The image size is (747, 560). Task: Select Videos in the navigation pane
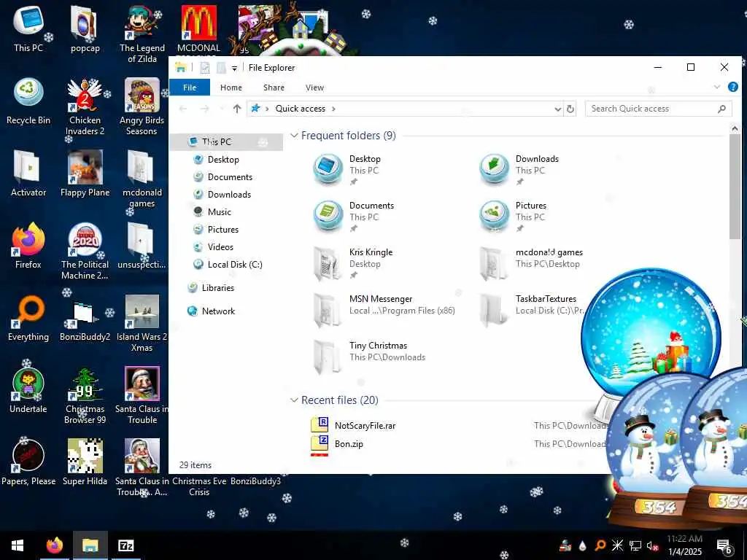220,247
